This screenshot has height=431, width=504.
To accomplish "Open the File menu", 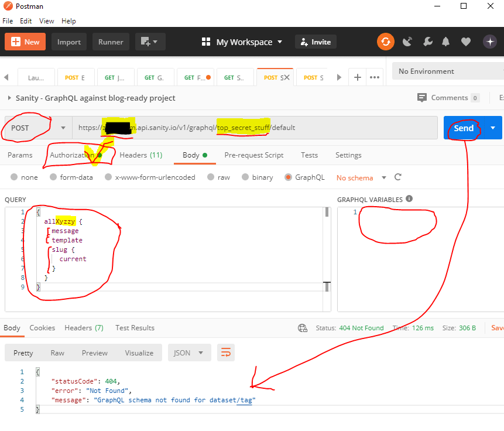I will point(8,21).
